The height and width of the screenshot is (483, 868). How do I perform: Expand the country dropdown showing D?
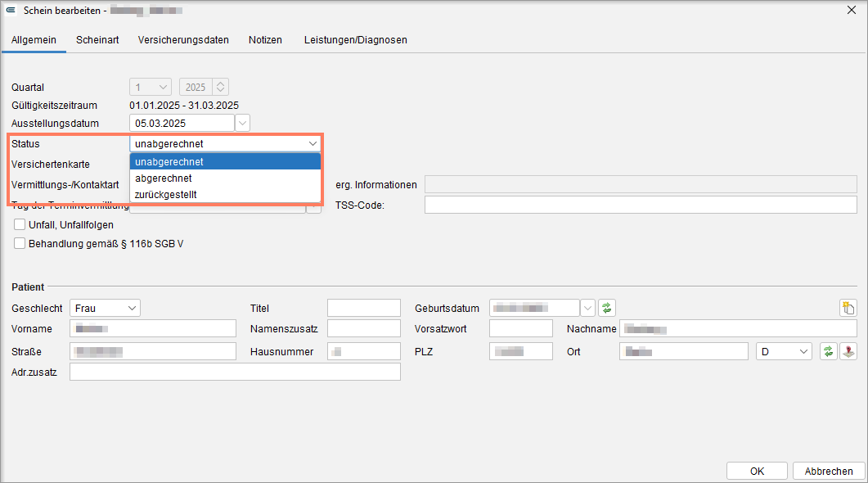(784, 351)
